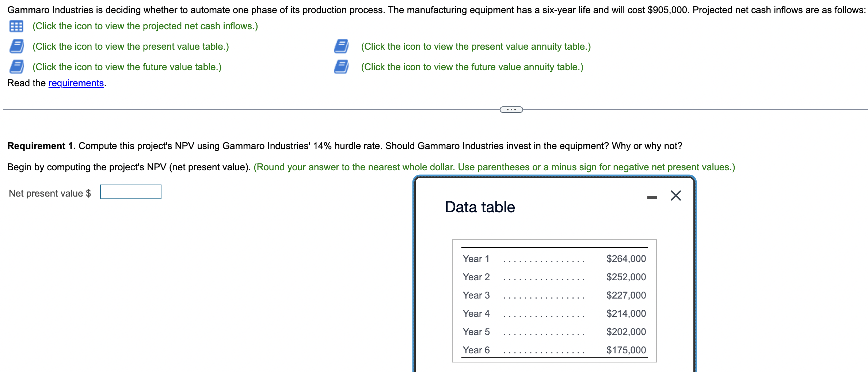This screenshot has height=372, width=868.
Task: Click the present value table book icon
Action: [16, 46]
